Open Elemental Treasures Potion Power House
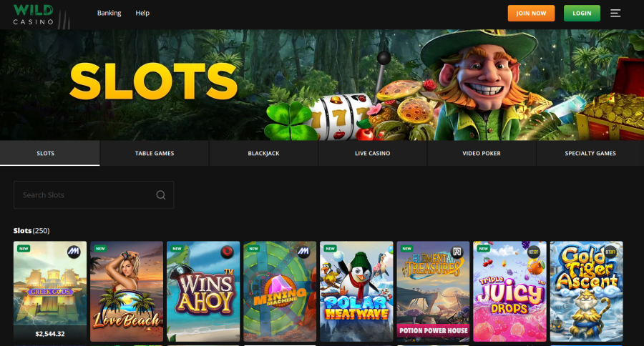Image resolution: width=644 pixels, height=346 pixels. pos(434,292)
